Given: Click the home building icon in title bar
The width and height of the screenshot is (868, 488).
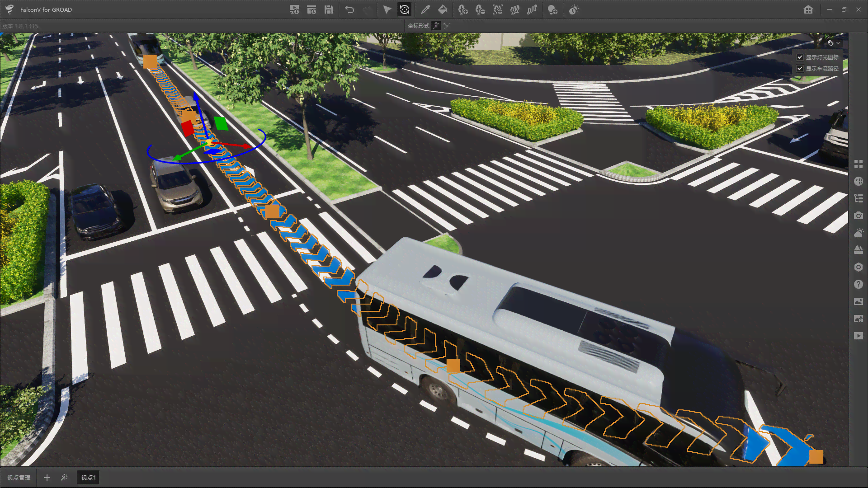Looking at the screenshot, I should click(x=808, y=9).
